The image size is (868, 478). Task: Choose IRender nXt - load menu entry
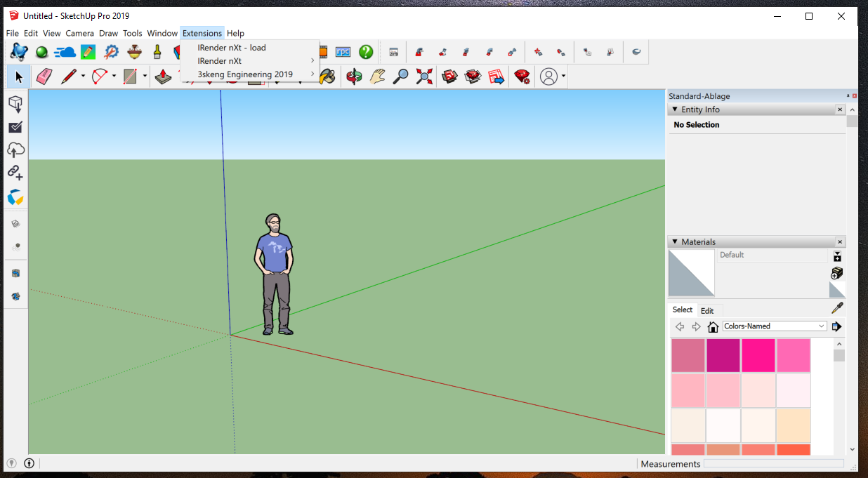pos(232,48)
